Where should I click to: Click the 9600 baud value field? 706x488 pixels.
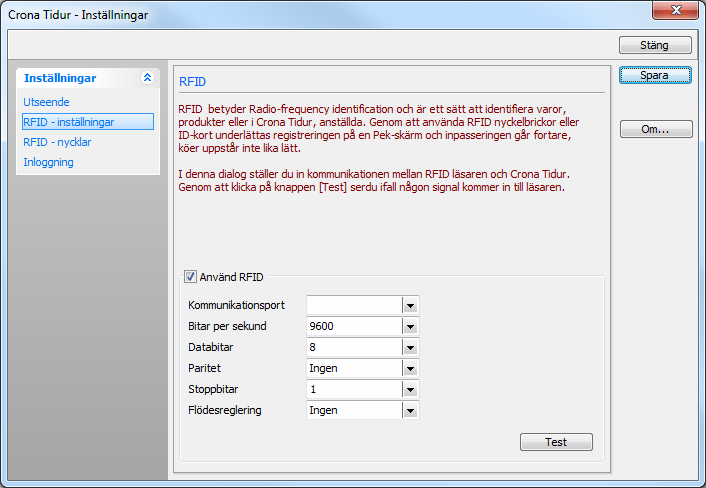pyautogui.click(x=354, y=326)
